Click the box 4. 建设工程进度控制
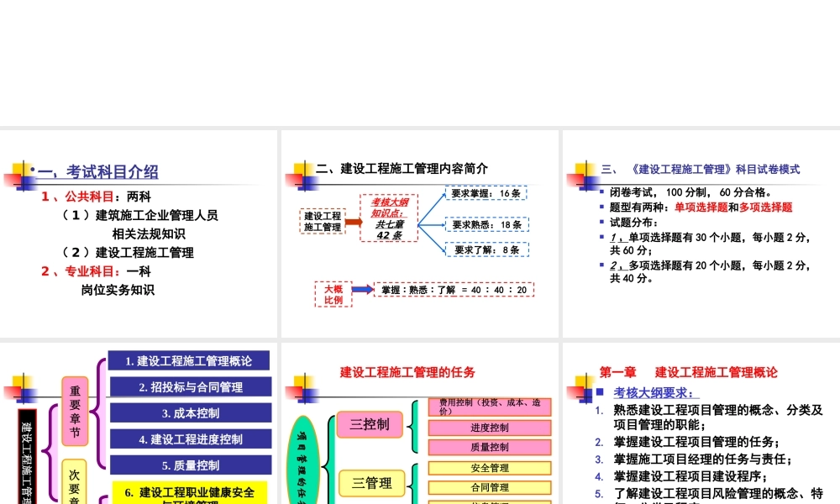The height and width of the screenshot is (504, 840). point(191,439)
